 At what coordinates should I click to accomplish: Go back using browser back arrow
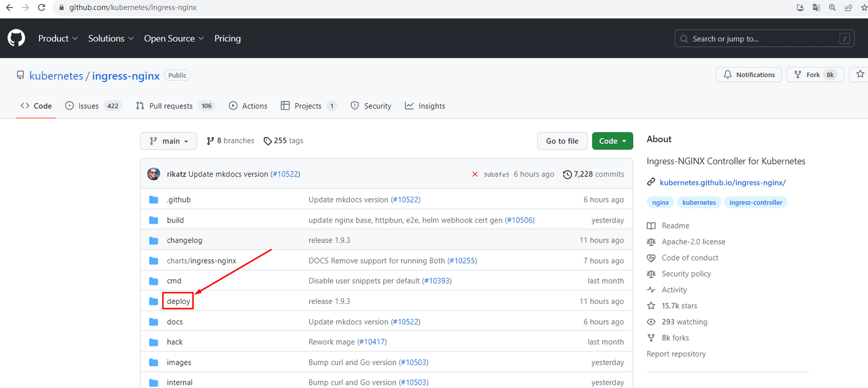tap(9, 8)
